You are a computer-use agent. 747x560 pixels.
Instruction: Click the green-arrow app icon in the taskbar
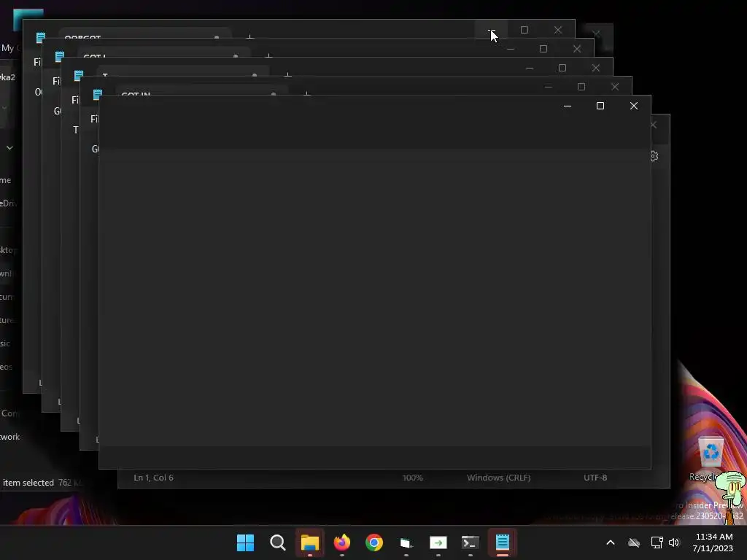[438, 542]
